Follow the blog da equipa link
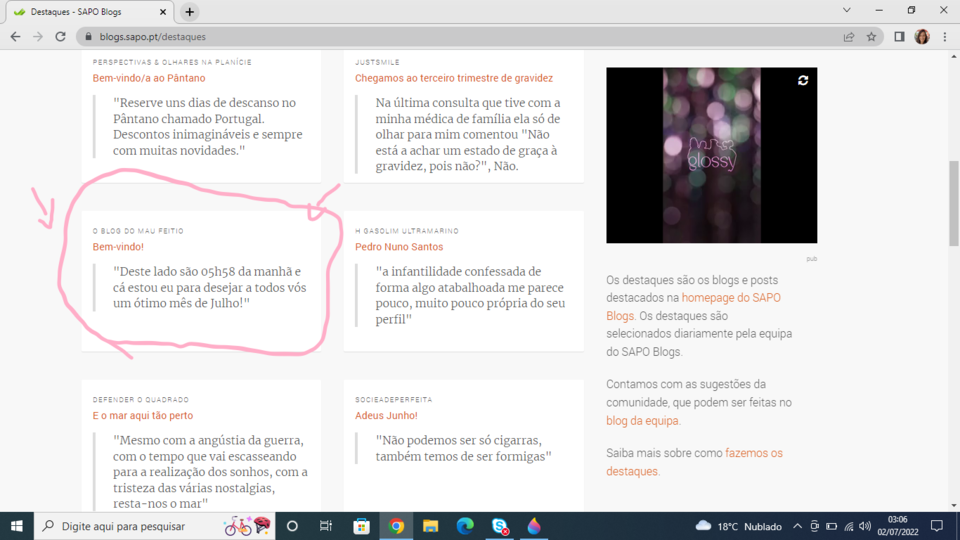Image resolution: width=960 pixels, height=540 pixels. (642, 421)
